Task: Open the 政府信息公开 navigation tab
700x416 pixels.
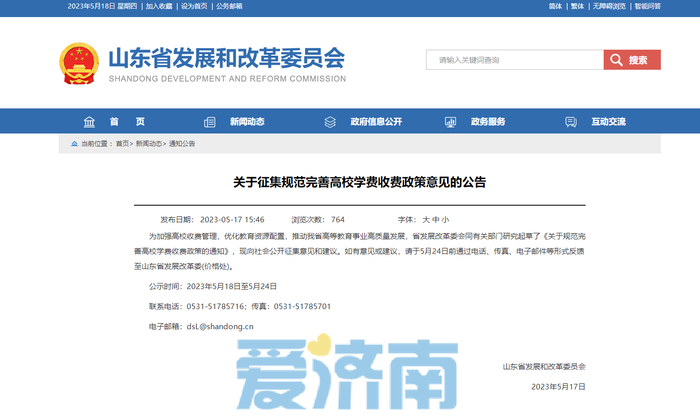Action: coord(376,121)
